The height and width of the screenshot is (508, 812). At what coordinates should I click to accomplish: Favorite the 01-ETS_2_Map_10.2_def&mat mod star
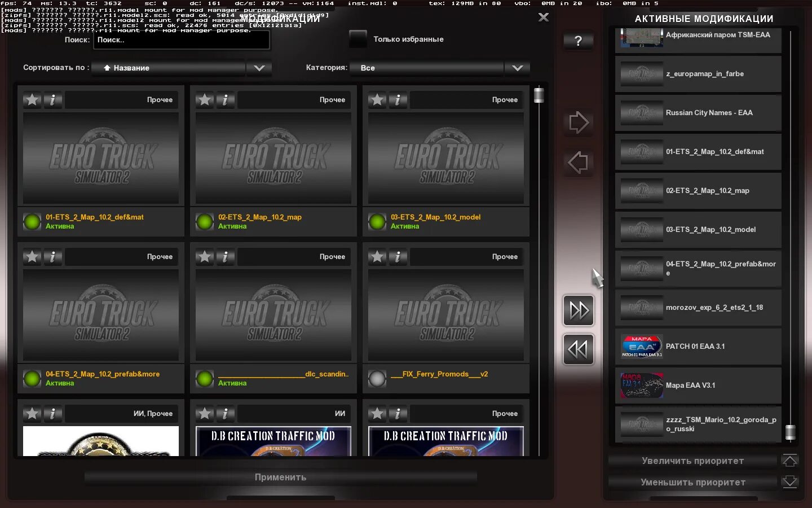tap(32, 100)
